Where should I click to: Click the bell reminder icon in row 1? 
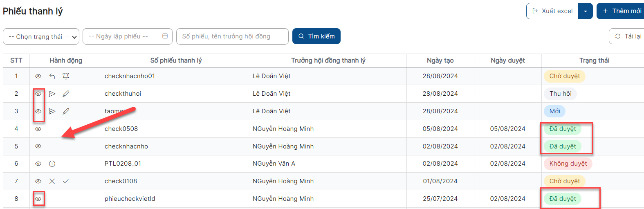pyautogui.click(x=66, y=76)
